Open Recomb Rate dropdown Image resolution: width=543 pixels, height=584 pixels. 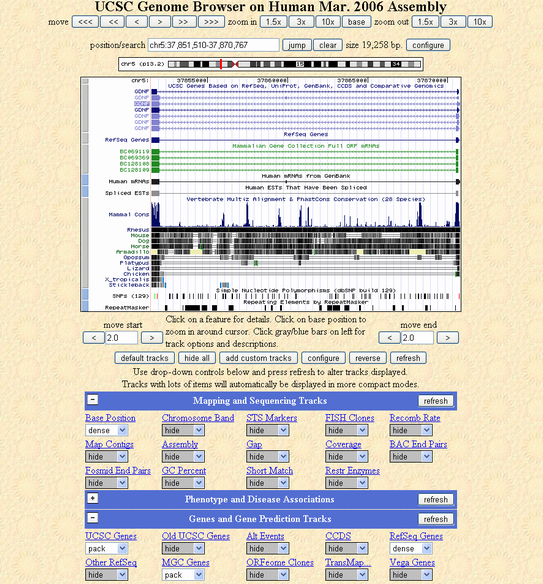coord(411,430)
